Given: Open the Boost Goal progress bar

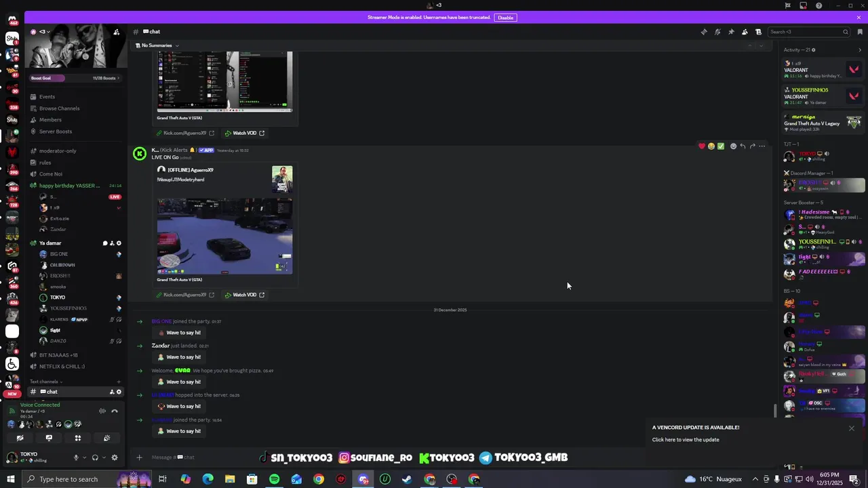Looking at the screenshot, I should pyautogui.click(x=75, y=78).
